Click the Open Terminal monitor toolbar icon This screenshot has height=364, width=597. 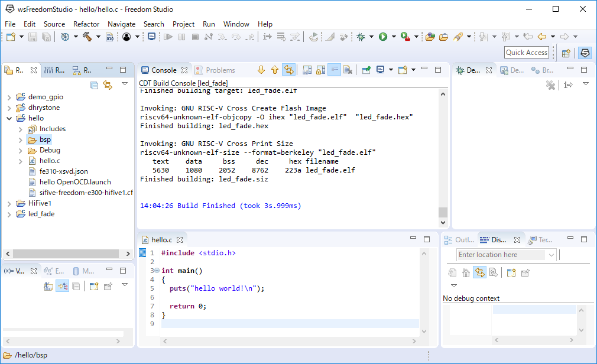[x=151, y=37]
